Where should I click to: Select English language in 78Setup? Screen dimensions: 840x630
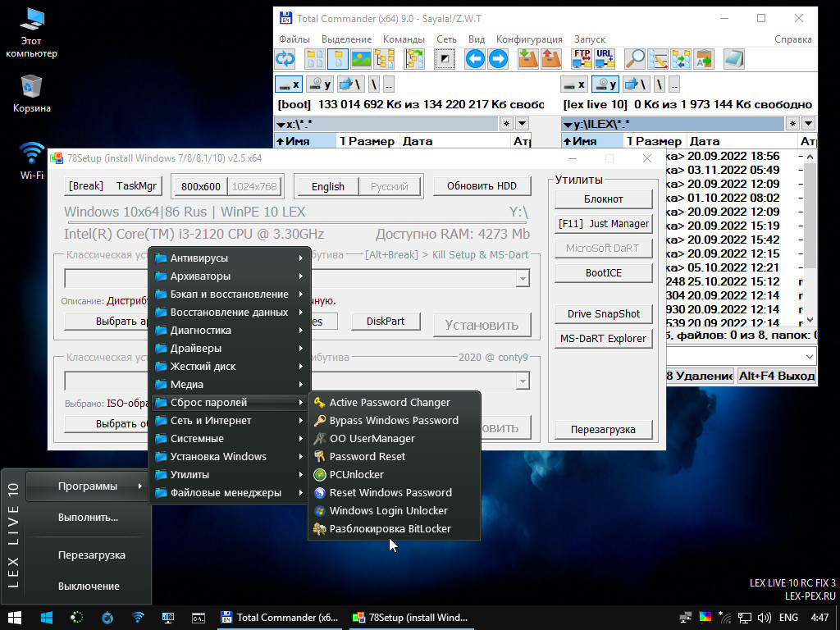327,186
